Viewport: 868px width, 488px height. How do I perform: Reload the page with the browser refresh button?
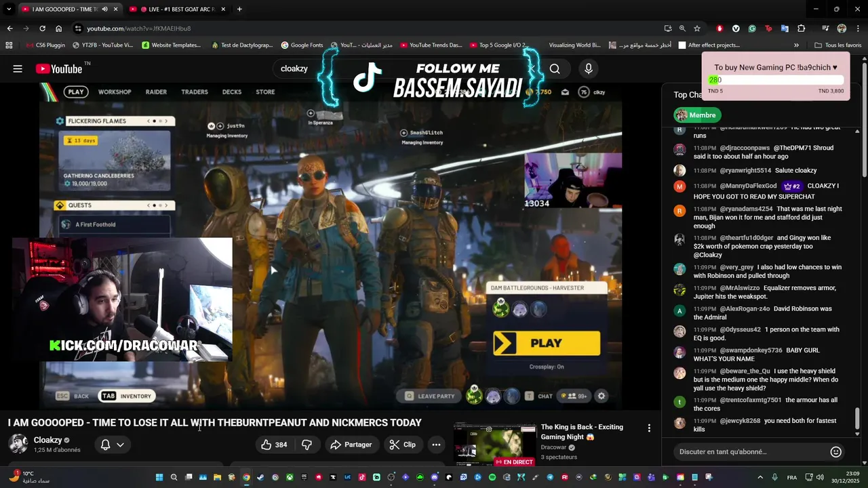tap(42, 28)
